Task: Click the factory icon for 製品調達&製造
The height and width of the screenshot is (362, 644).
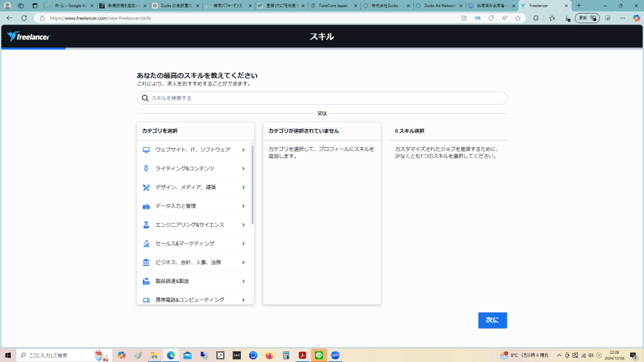Action: tap(146, 282)
